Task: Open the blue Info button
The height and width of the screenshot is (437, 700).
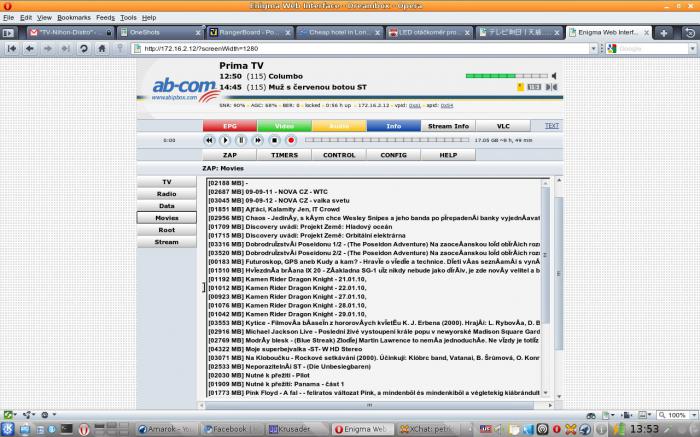Action: (x=394, y=126)
